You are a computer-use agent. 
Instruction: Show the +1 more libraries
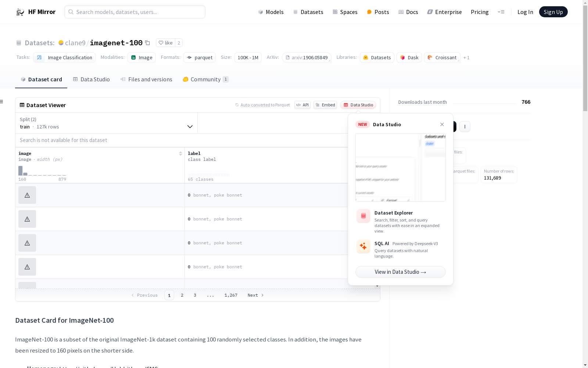click(466, 57)
